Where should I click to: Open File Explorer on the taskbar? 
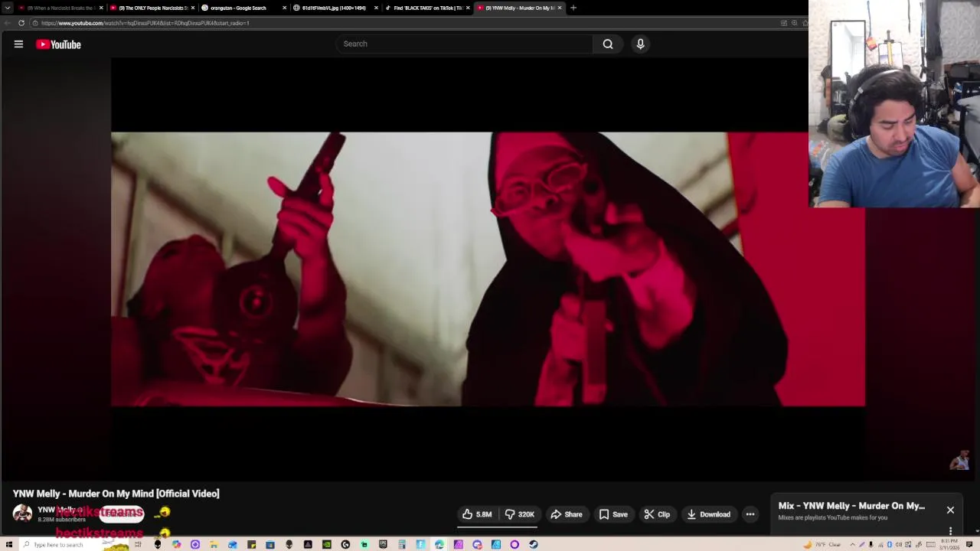(x=213, y=544)
